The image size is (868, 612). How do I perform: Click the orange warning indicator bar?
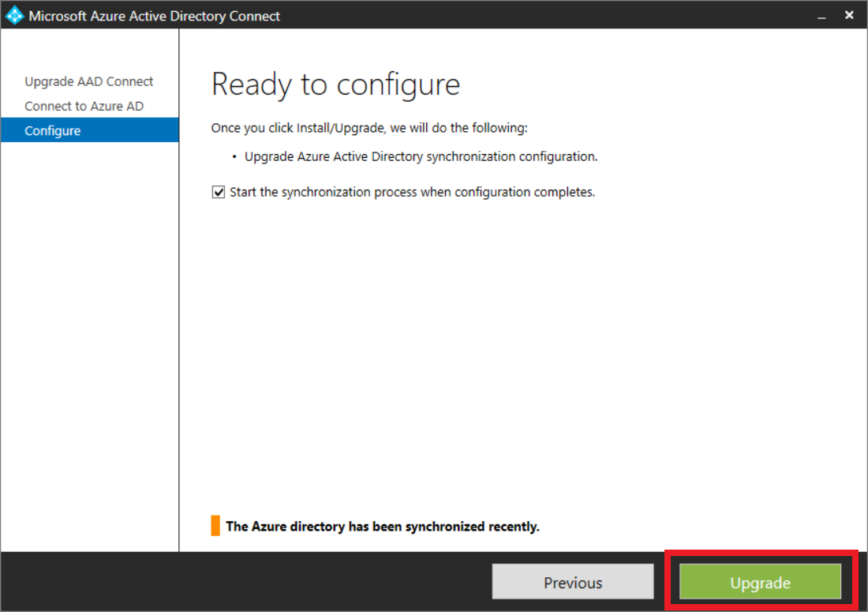[x=215, y=526]
